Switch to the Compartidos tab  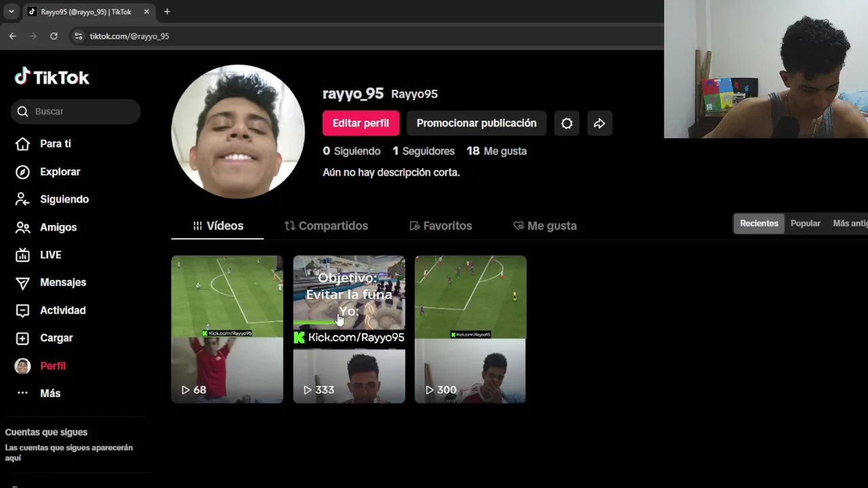coord(326,226)
